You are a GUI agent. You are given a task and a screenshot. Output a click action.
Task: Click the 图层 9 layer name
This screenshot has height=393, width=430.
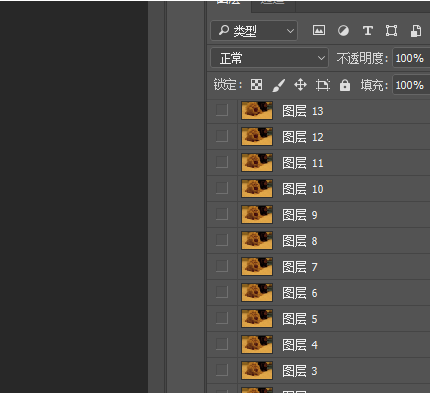pos(300,215)
